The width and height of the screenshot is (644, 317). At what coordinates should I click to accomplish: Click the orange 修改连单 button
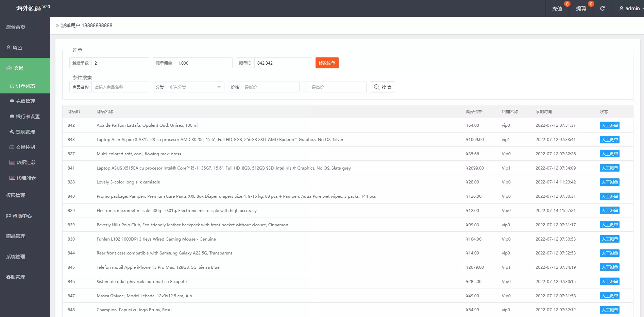point(327,63)
